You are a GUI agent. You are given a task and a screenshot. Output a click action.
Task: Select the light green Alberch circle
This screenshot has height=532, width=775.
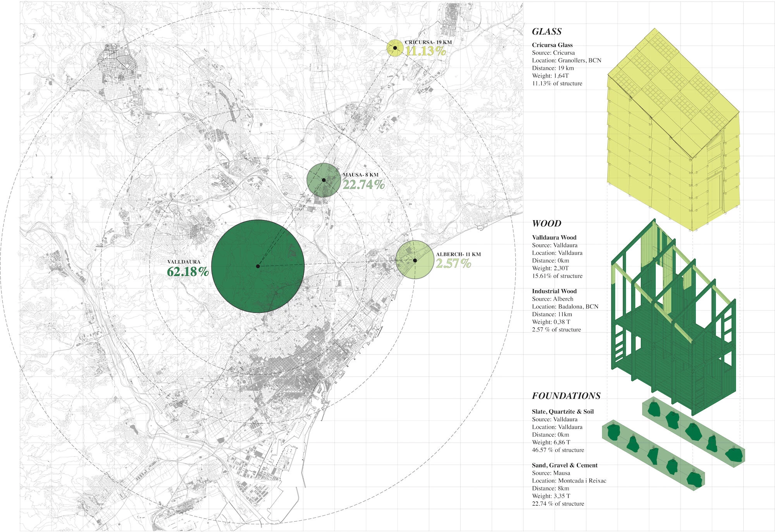click(x=415, y=260)
